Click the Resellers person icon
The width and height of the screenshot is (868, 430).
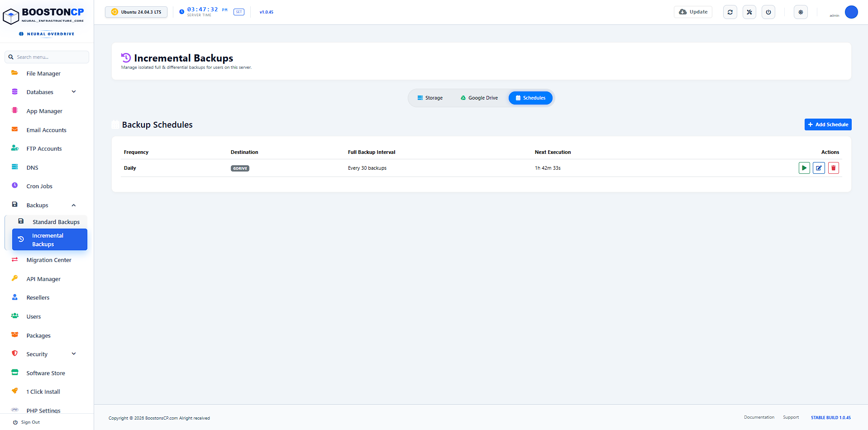point(15,297)
